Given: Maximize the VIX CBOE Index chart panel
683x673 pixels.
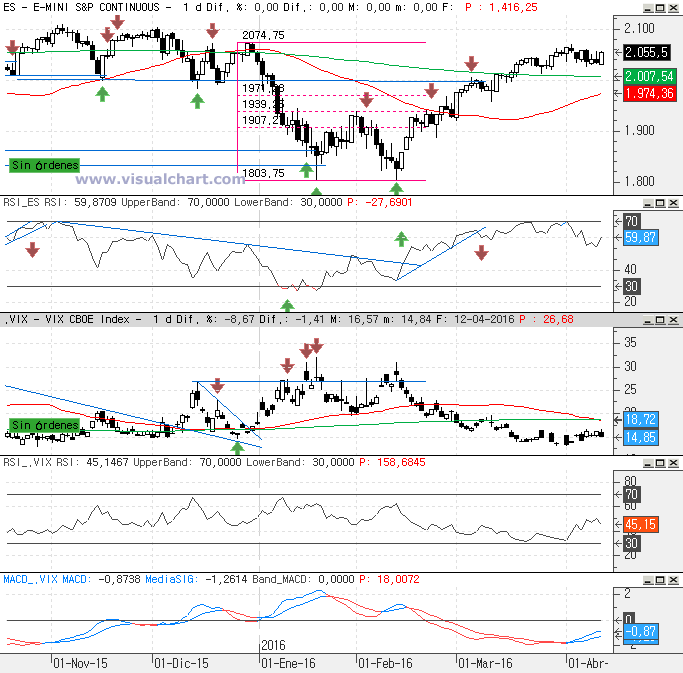Looking at the screenshot, I should [660, 320].
